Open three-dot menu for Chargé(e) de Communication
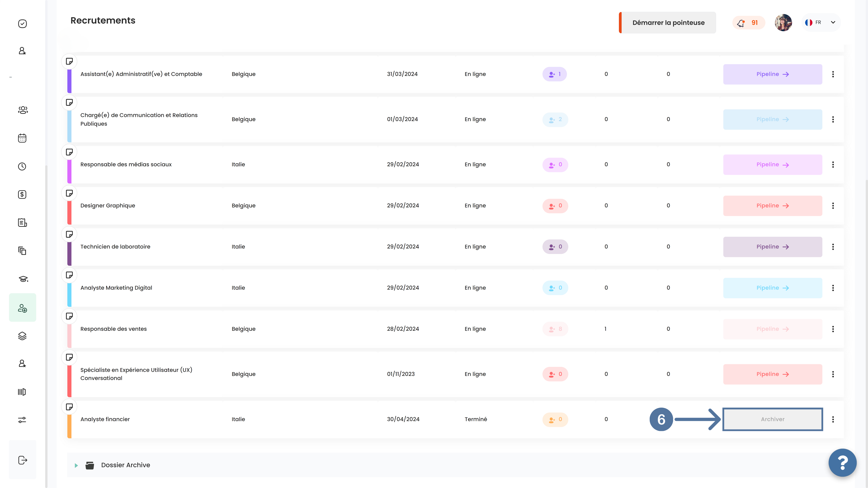Viewport: 868px width, 488px height. pyautogui.click(x=833, y=119)
